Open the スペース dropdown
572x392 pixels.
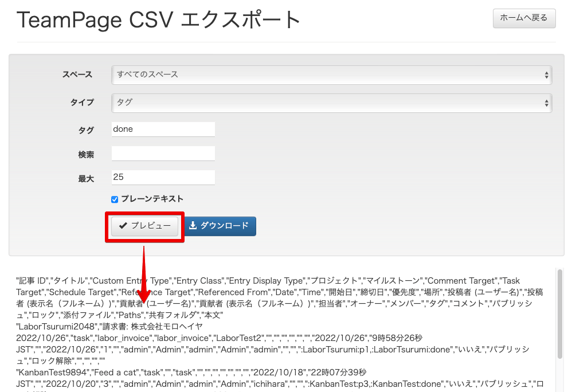(332, 75)
